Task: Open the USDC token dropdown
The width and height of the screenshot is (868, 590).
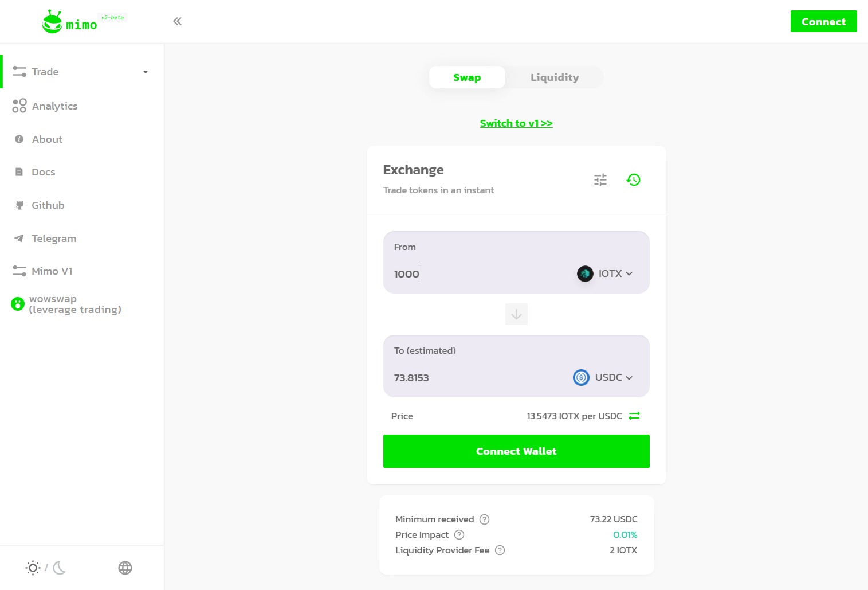Action: click(x=603, y=377)
